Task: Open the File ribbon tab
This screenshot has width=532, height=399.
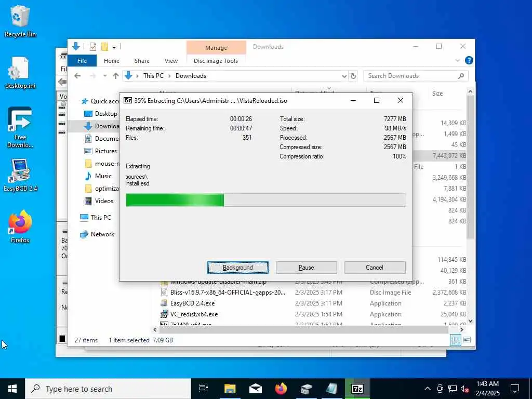Action: tap(82, 61)
